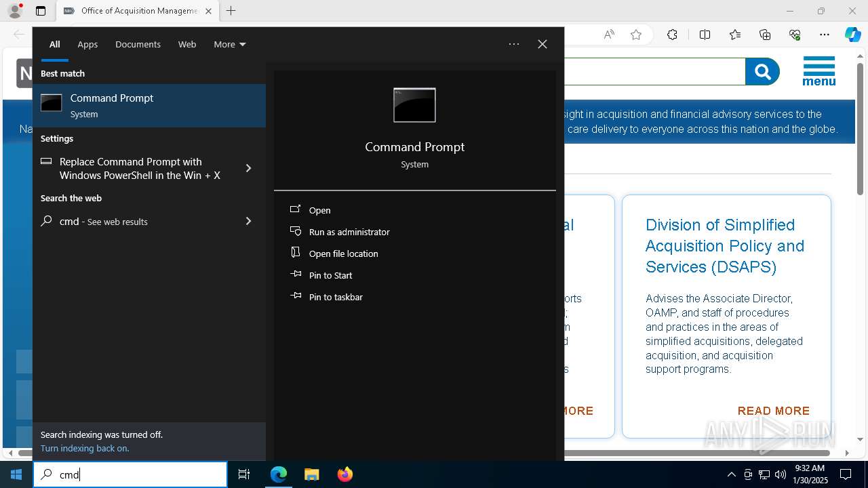Close the Office of Acquisition Management tab
The image size is (868, 488).
click(208, 11)
